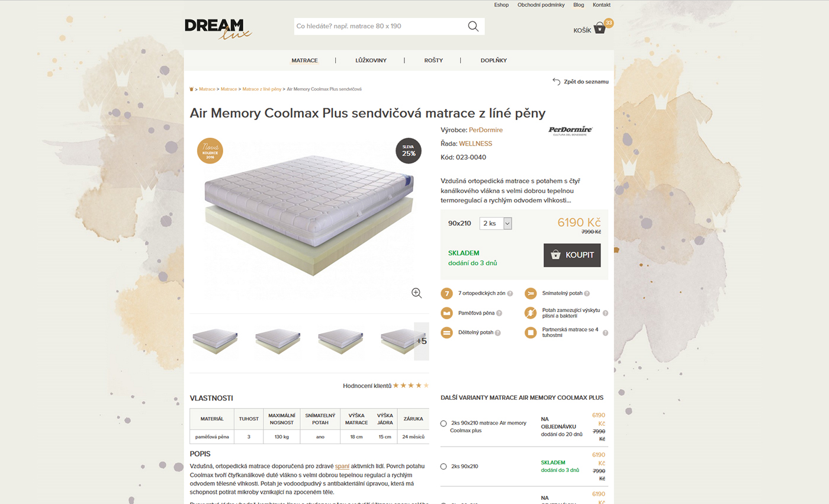Click the search input field
Viewport: 829px width, 504px height.
380,26
